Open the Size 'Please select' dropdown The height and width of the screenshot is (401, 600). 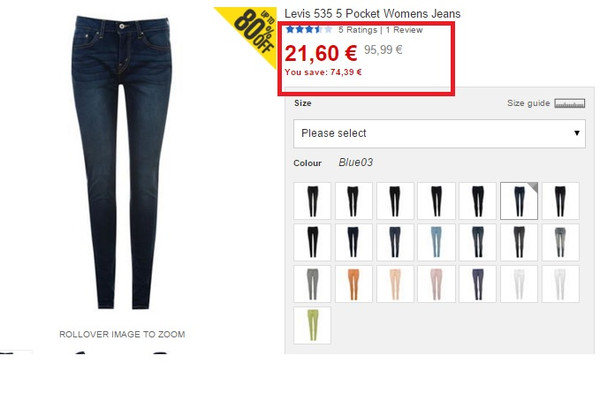(439, 134)
